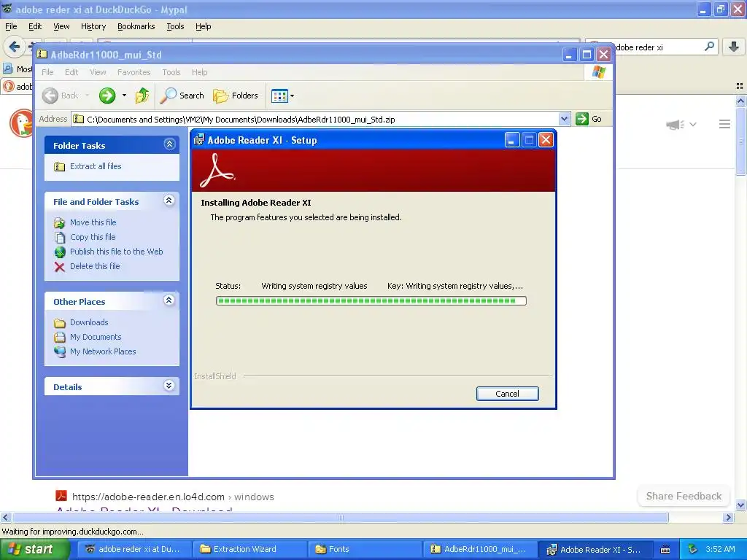Collapse the Folder Tasks panel

[x=169, y=144]
